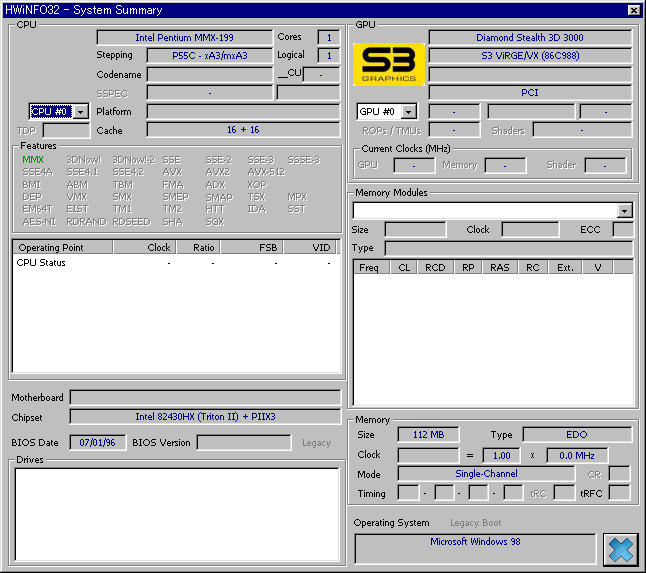Screen dimensions: 646x573
Task: Click the Single-Channel mode field
Action: (x=486, y=474)
